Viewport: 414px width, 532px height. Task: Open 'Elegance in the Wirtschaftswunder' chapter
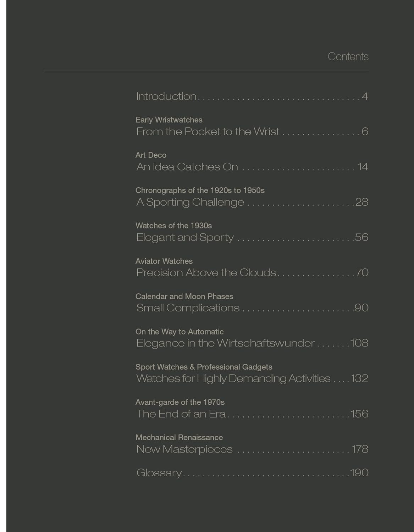click(225, 343)
